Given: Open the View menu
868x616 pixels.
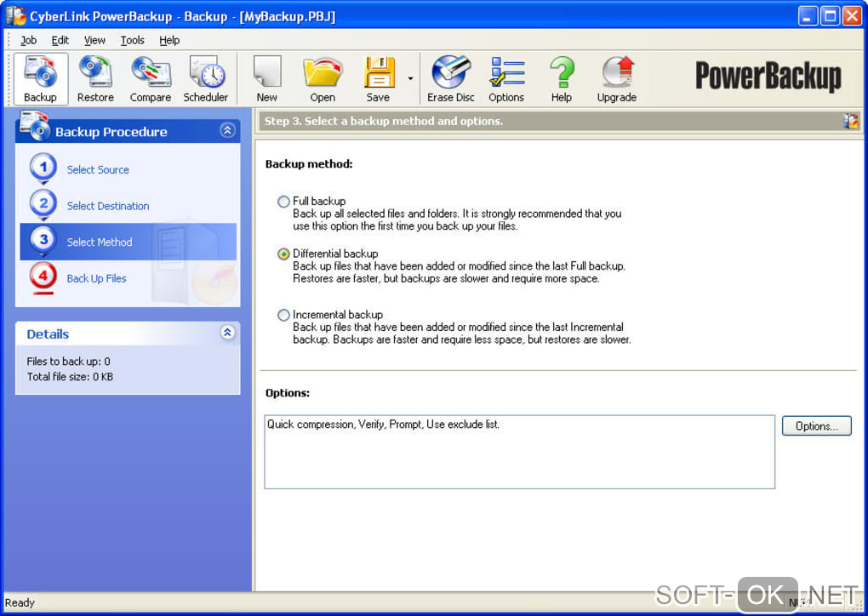Looking at the screenshot, I should (94, 40).
